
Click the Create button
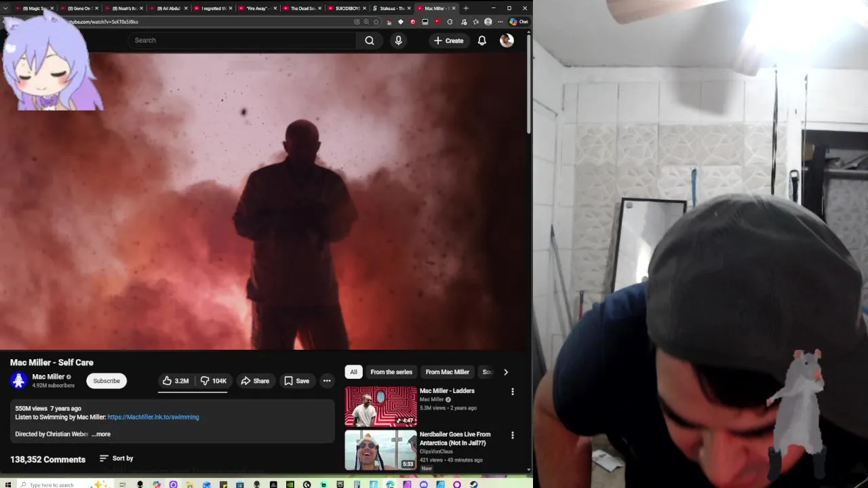coord(449,41)
